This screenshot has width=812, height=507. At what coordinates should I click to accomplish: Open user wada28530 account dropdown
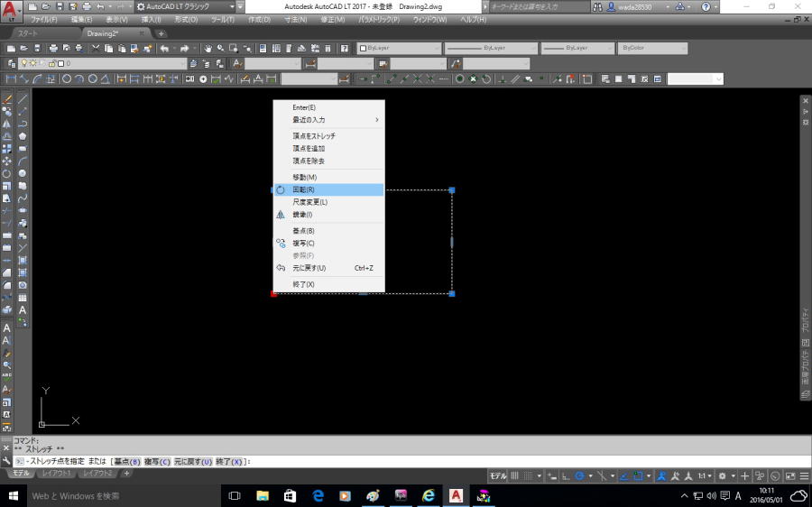(638, 6)
